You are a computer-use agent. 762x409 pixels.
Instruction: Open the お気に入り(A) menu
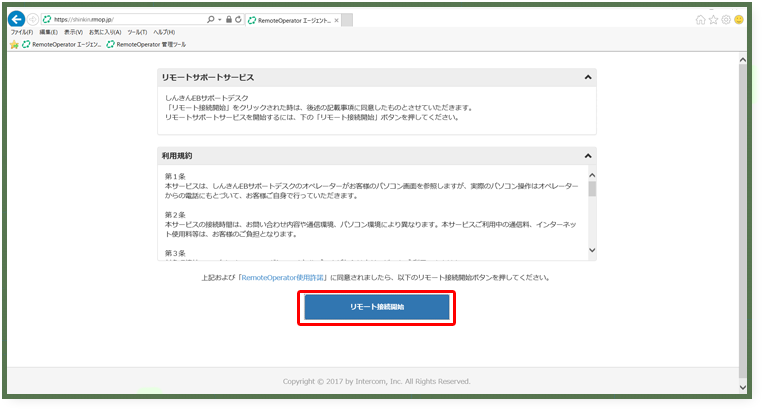[x=103, y=32]
